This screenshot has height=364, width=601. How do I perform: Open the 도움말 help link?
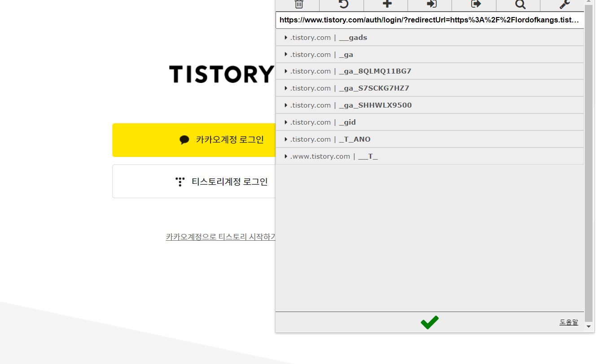click(569, 322)
